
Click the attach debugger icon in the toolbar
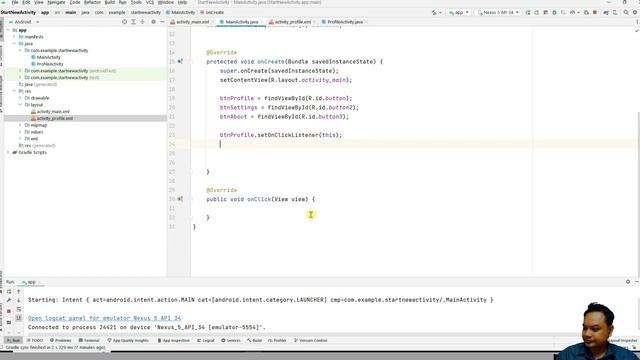(x=586, y=13)
